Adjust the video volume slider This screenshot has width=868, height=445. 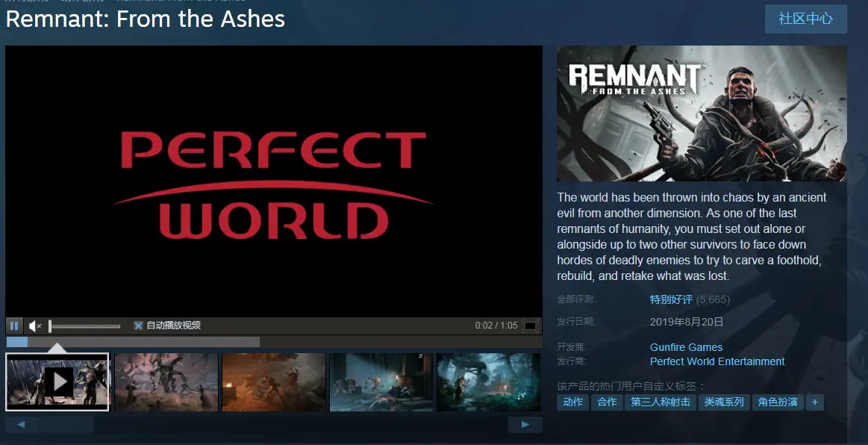click(84, 326)
